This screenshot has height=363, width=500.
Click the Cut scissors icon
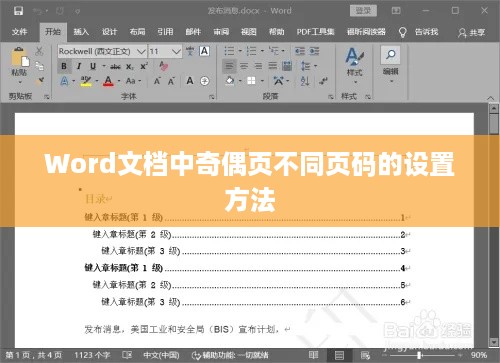coord(39,51)
